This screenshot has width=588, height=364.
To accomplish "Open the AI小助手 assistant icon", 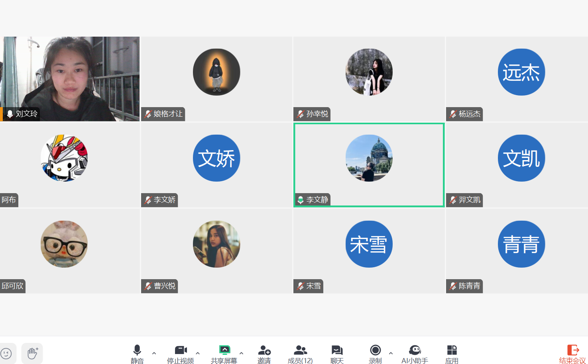I will tap(415, 354).
